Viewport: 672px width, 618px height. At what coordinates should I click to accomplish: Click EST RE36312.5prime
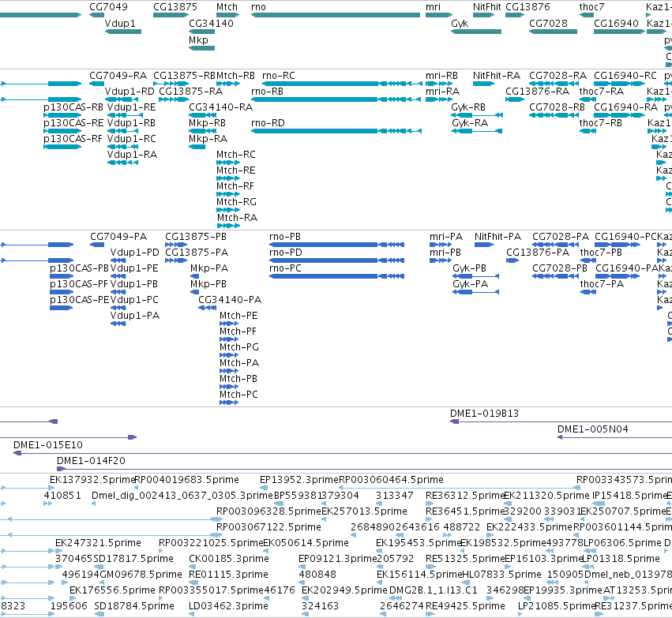[x=464, y=496]
